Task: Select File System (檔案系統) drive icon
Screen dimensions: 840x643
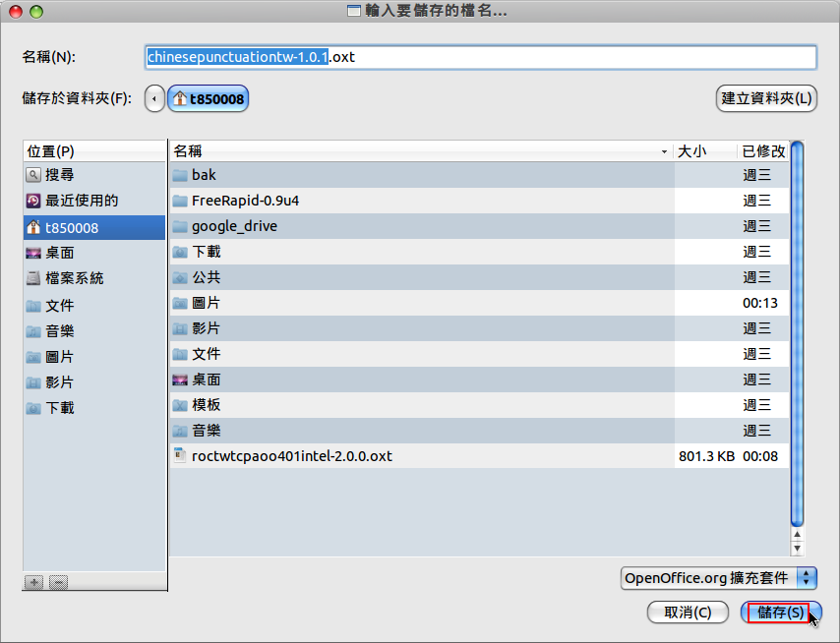Action: tap(33, 278)
